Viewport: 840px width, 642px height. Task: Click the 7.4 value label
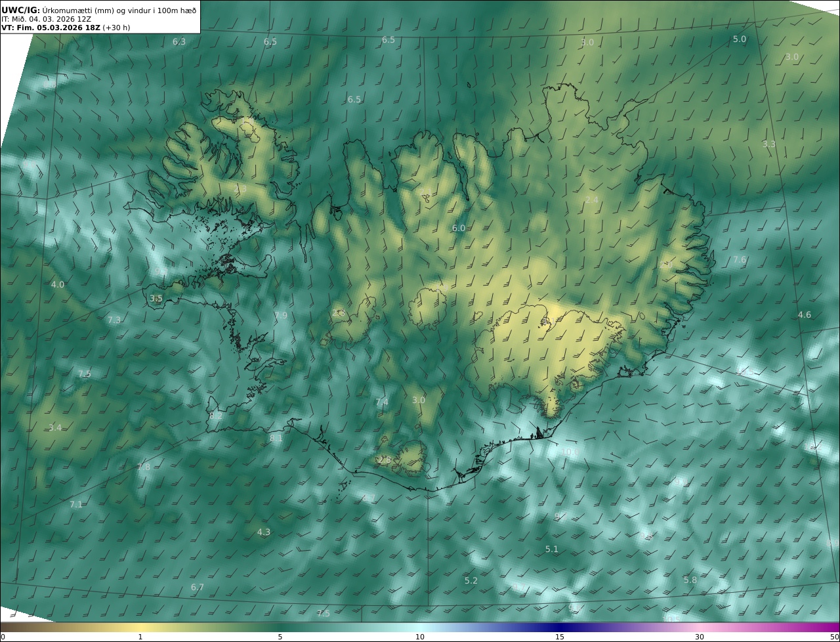click(382, 401)
